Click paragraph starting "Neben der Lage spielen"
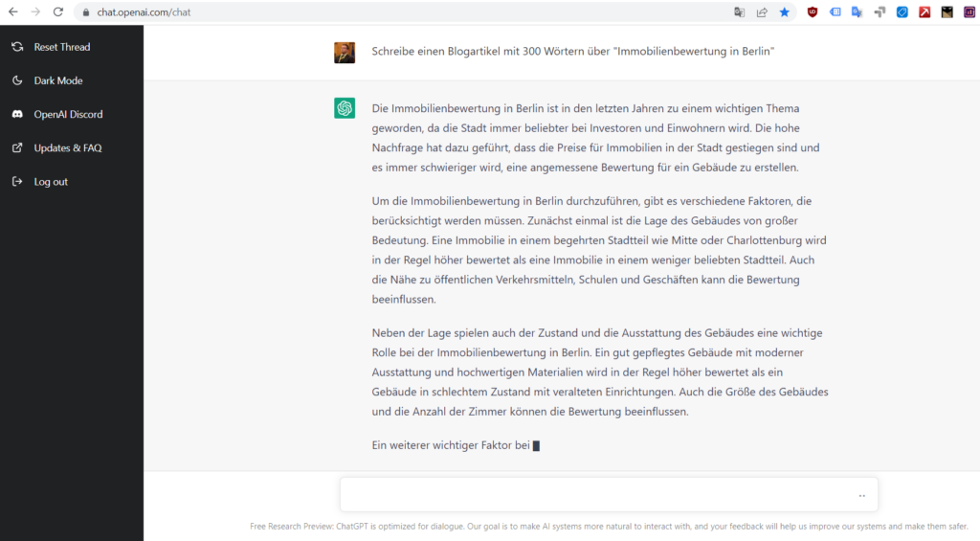 [x=600, y=372]
